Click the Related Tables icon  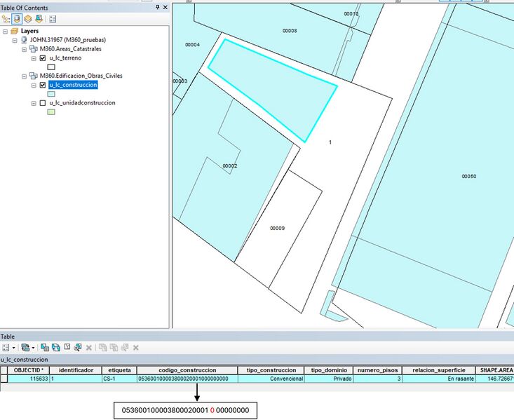coord(25,348)
